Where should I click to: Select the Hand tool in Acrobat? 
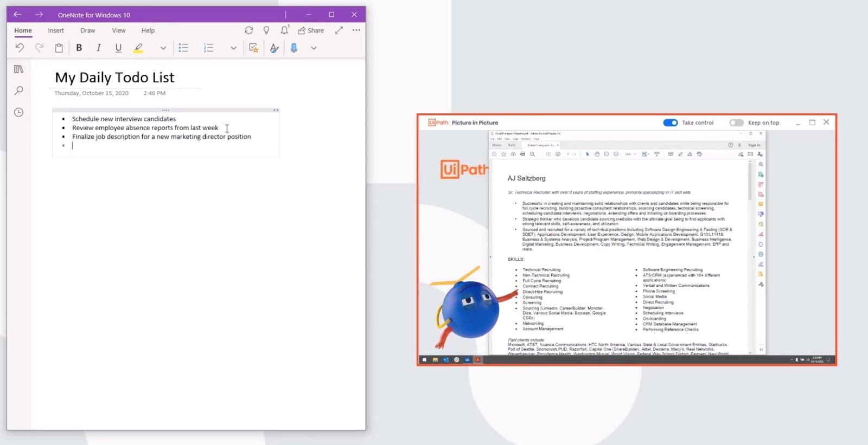(597, 154)
